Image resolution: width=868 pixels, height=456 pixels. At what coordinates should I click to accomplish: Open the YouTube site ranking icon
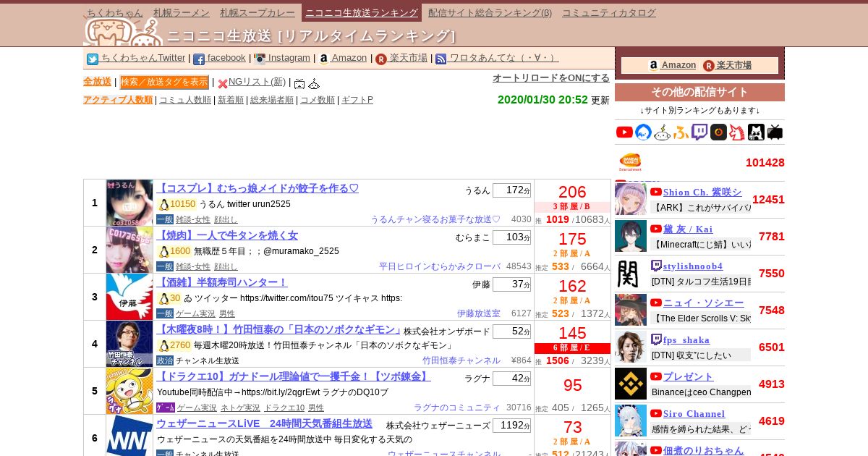[x=624, y=132]
